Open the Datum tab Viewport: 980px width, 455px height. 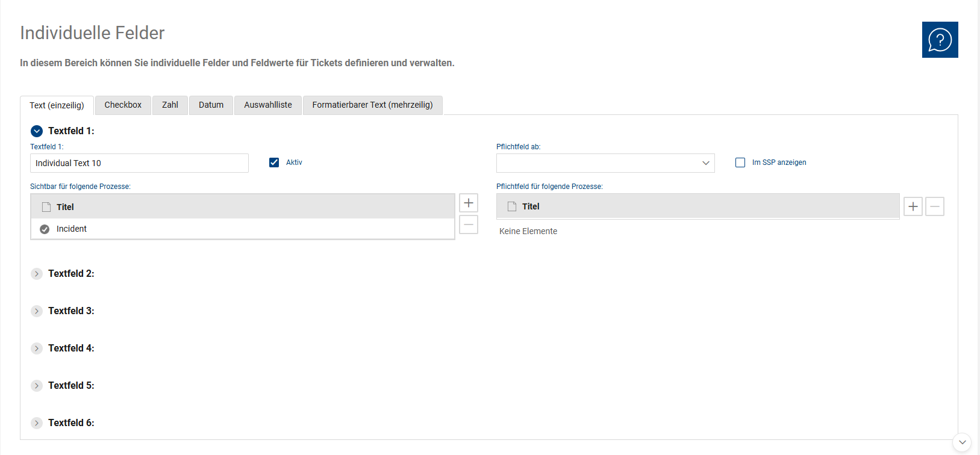pos(211,105)
